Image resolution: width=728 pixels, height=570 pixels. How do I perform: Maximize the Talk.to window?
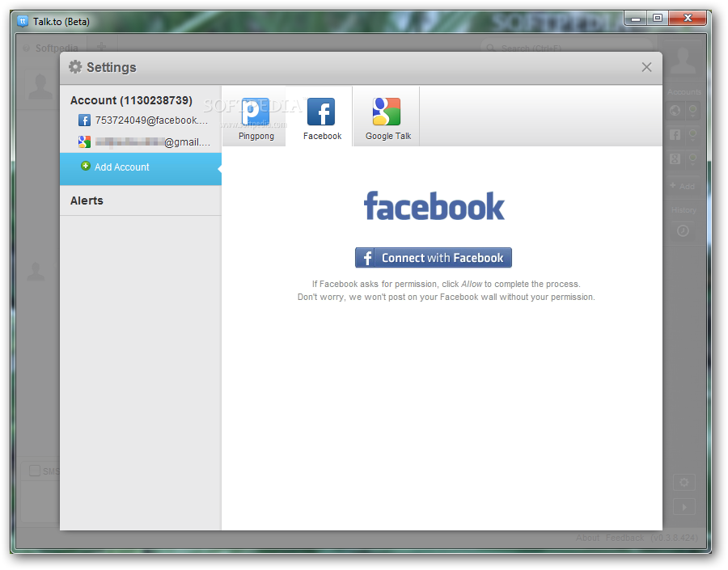[658, 18]
